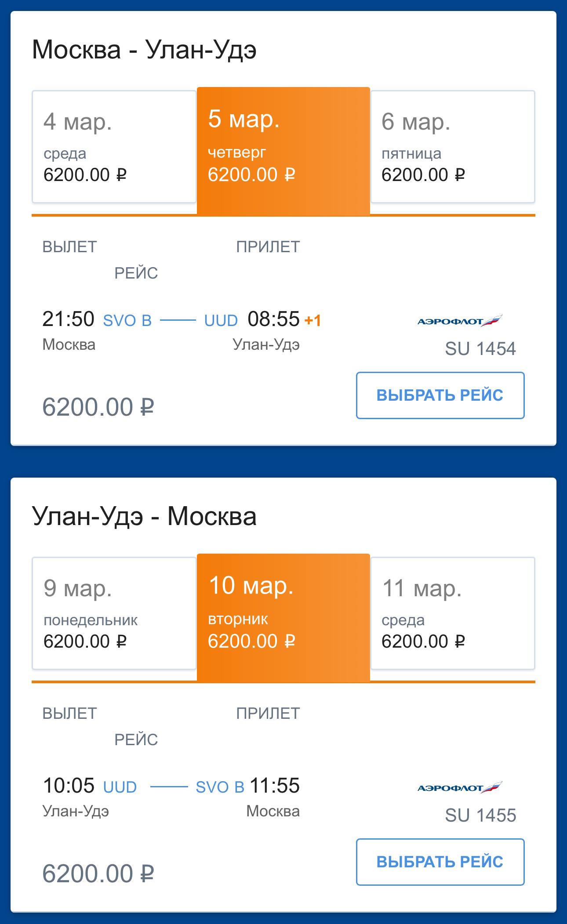Click SVO B arrival code next to 11:55

click(x=220, y=787)
